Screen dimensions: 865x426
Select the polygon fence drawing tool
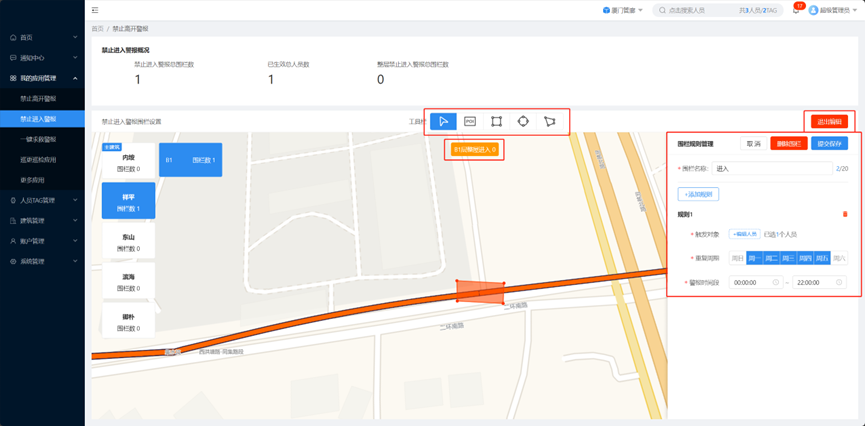click(x=549, y=122)
